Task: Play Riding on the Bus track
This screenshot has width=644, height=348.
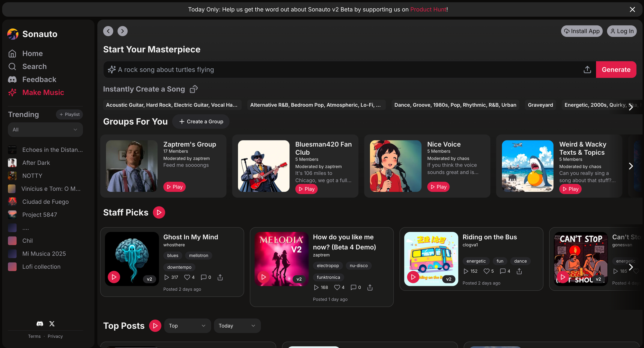Action: click(x=413, y=277)
